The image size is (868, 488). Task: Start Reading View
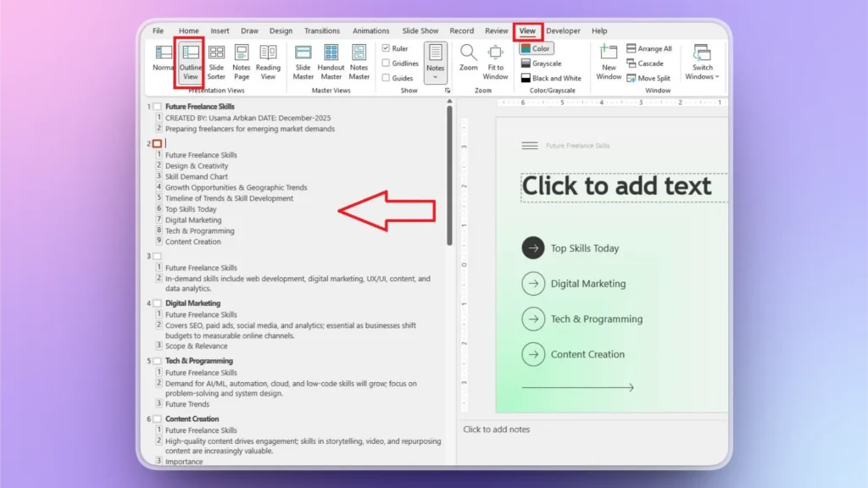click(x=268, y=59)
